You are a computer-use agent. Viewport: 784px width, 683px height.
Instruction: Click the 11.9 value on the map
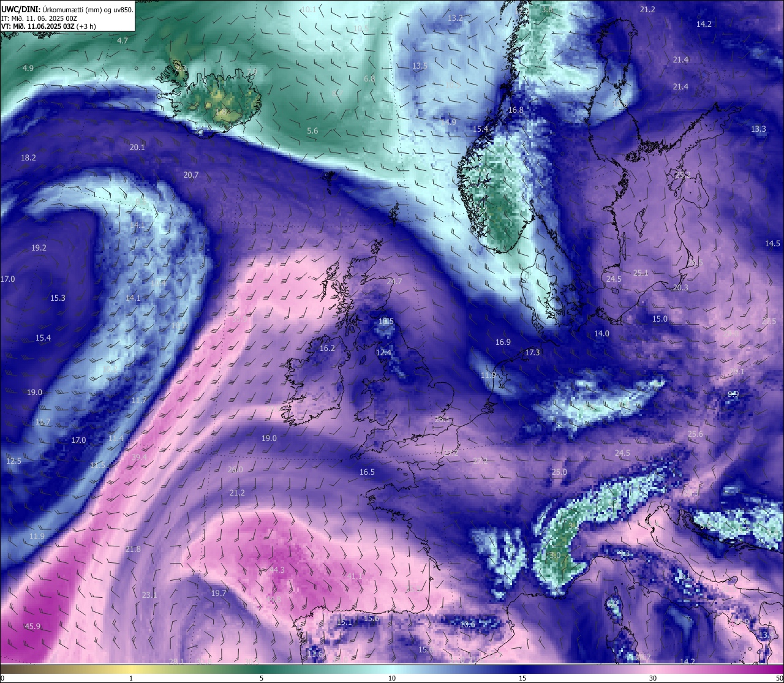point(37,536)
